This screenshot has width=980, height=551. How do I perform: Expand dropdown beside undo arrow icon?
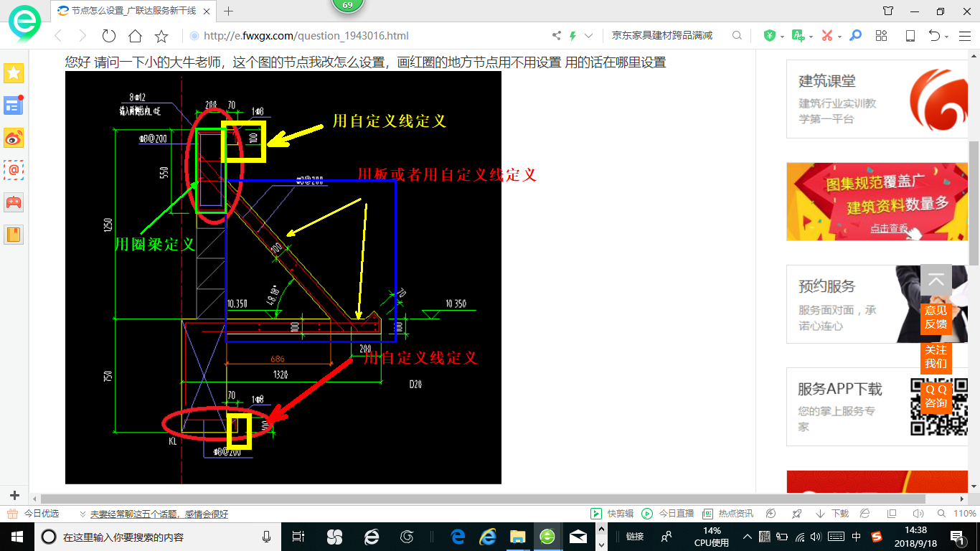pyautogui.click(x=947, y=37)
